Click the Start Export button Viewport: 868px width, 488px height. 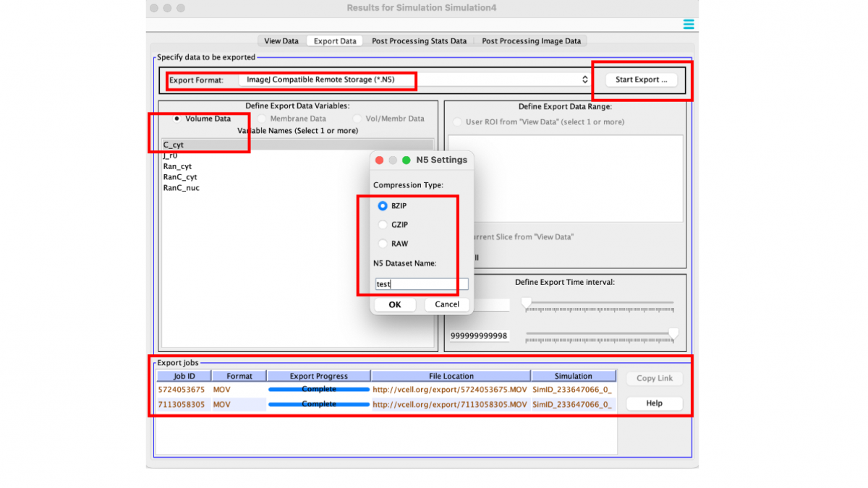pos(639,80)
